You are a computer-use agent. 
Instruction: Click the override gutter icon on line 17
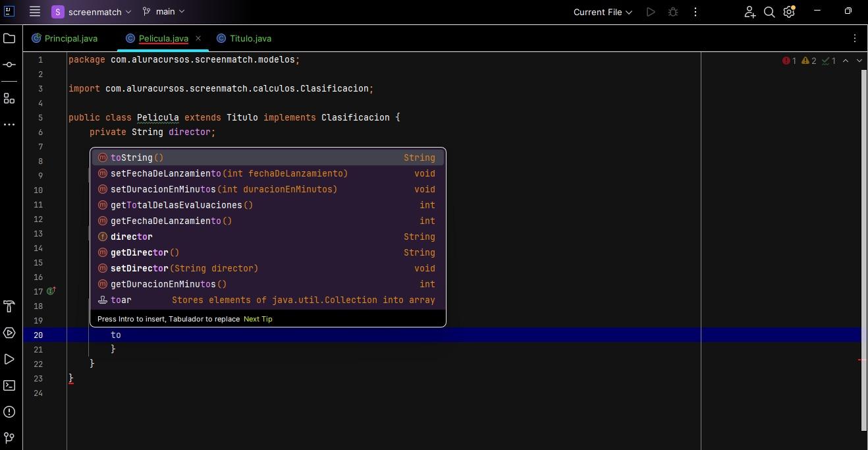pos(51,291)
